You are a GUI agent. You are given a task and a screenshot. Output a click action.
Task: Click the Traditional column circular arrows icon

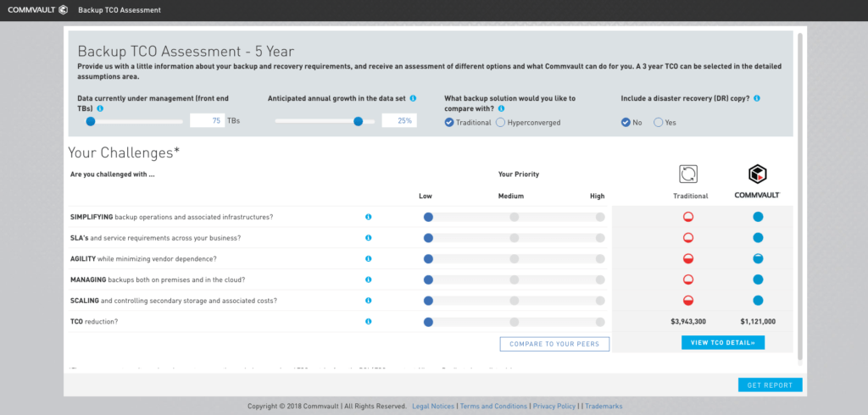point(688,174)
